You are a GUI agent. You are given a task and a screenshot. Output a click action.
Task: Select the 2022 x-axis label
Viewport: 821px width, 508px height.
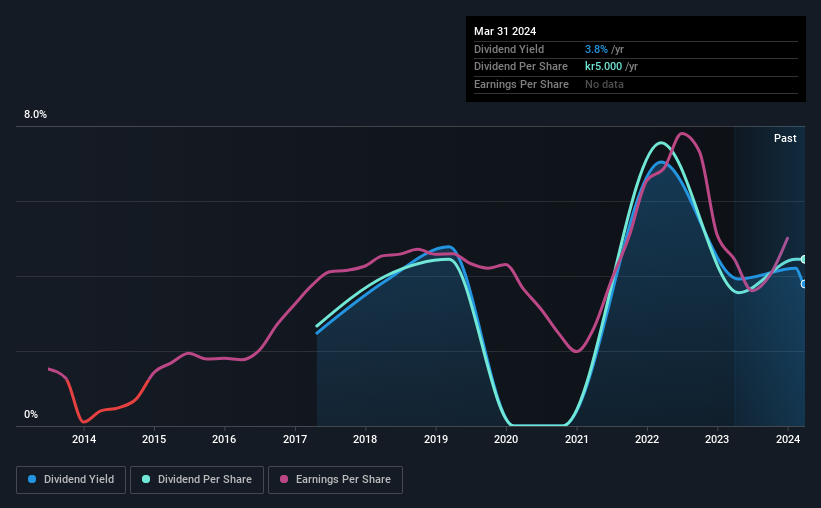point(647,439)
